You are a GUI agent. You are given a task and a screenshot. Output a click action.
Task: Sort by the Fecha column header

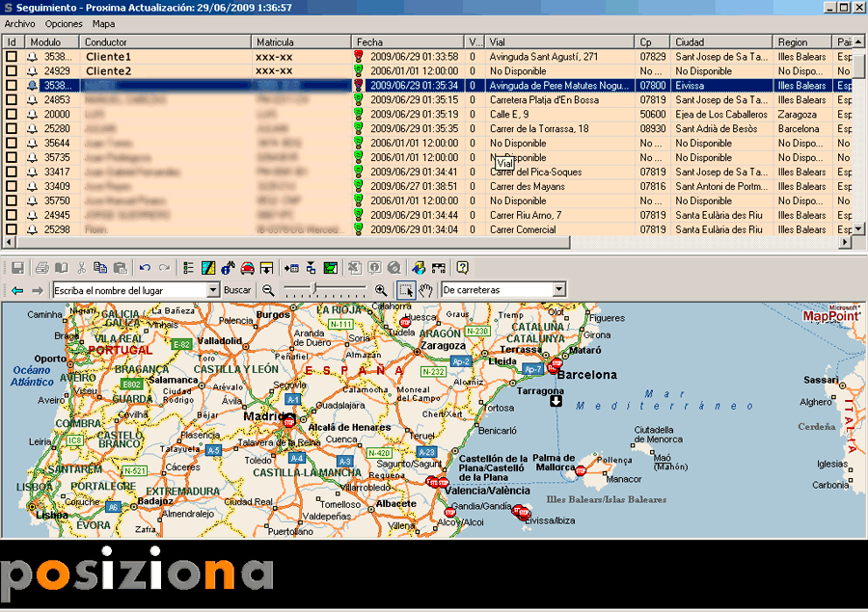pos(407,42)
